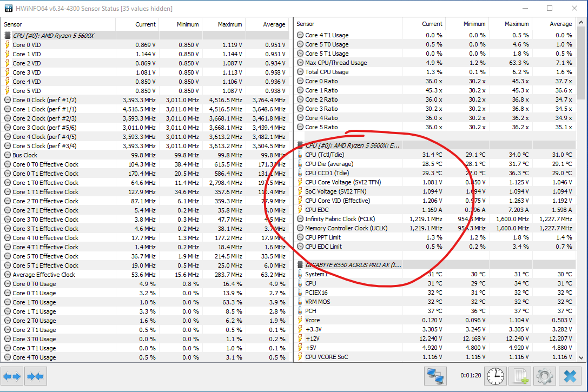The image size is (588, 392).
Task: Click the collapse columns arrows button
Action: pos(35,376)
